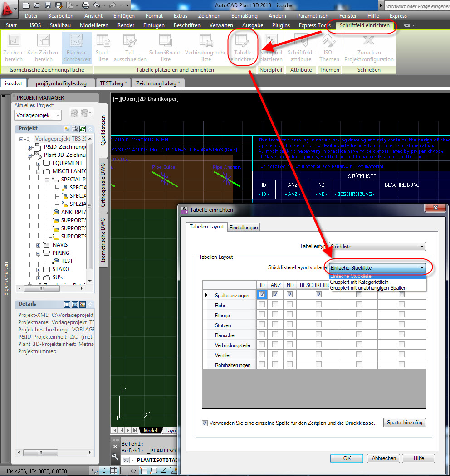Click the Schweißnahtliste ribbon icon

tap(166, 48)
